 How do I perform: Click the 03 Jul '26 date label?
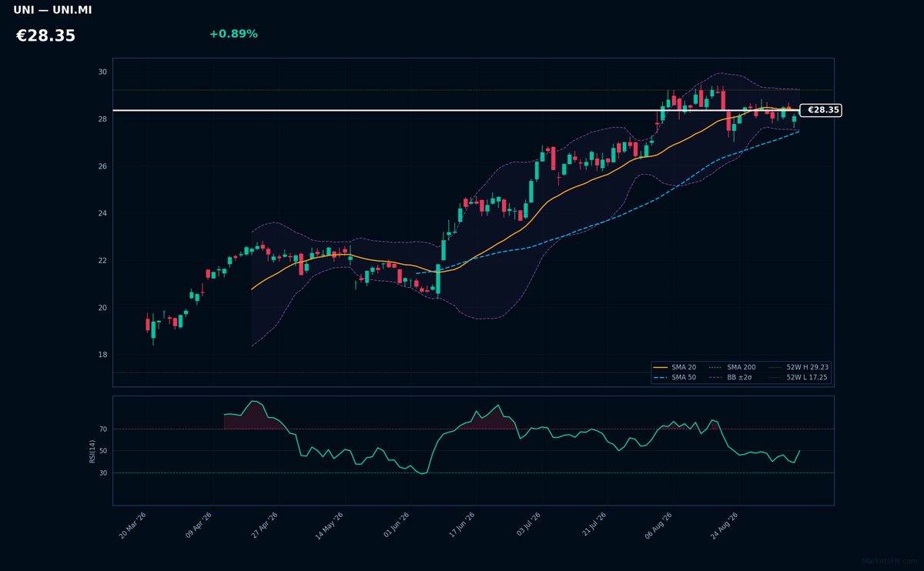tap(527, 525)
